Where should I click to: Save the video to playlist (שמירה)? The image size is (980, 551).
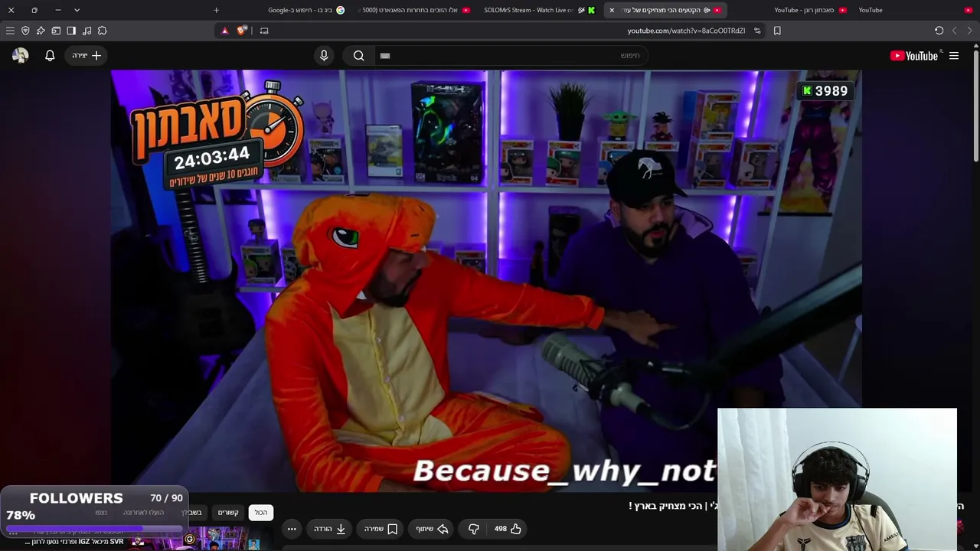point(381,529)
